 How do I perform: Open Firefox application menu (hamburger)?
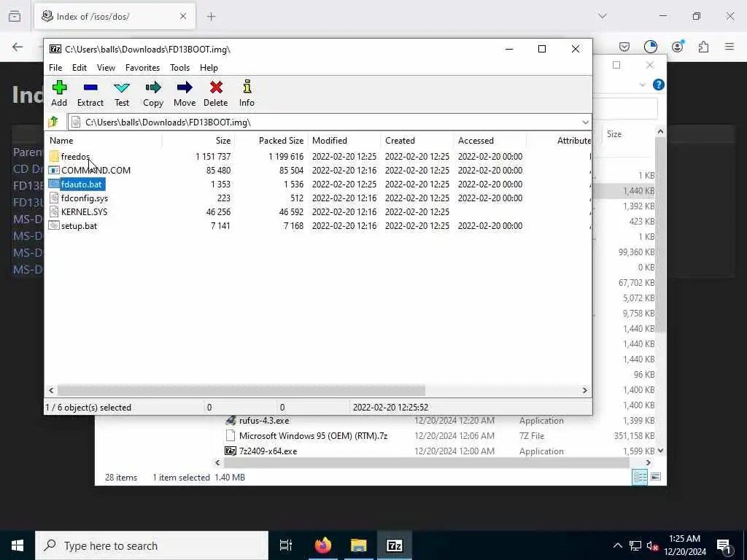[729, 46]
